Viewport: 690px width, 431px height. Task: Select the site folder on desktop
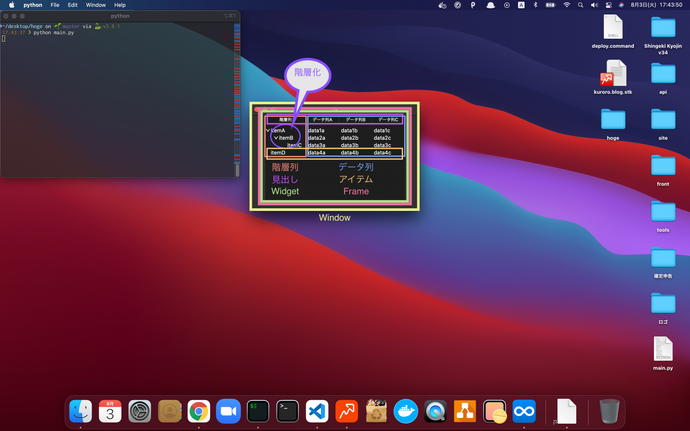(x=663, y=124)
